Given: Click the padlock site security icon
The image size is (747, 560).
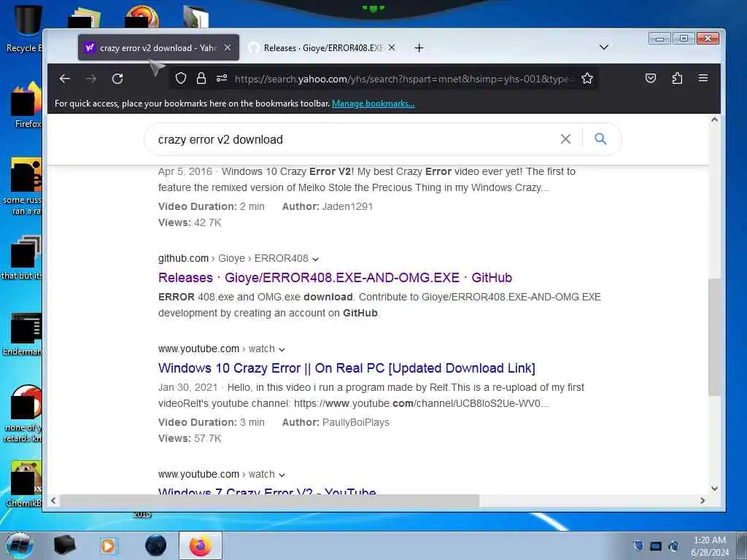Looking at the screenshot, I should point(201,78).
